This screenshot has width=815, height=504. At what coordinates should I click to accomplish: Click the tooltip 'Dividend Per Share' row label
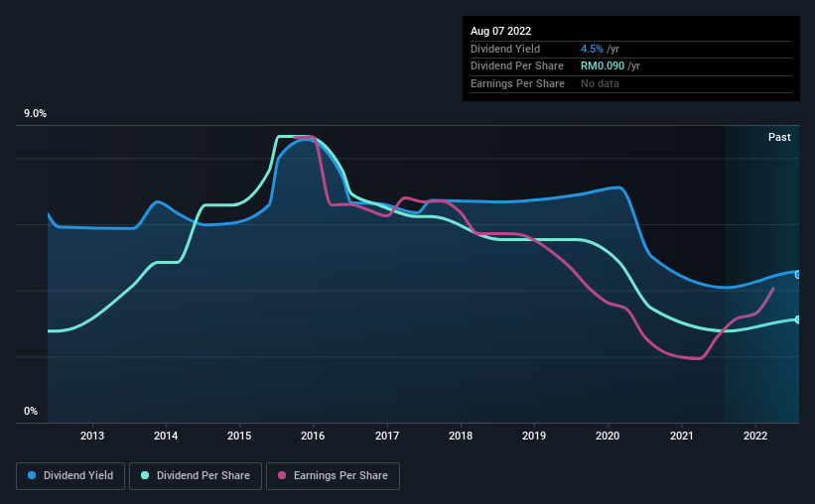tap(516, 66)
